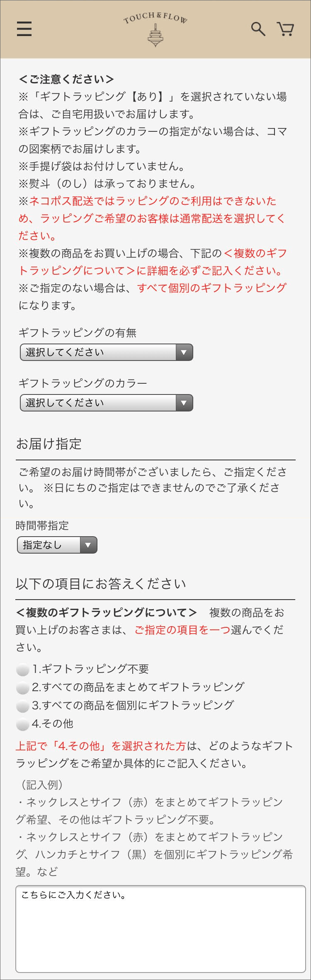Click arrow on ギフトラッピングのカラー select box
311x980 pixels.
point(184,403)
